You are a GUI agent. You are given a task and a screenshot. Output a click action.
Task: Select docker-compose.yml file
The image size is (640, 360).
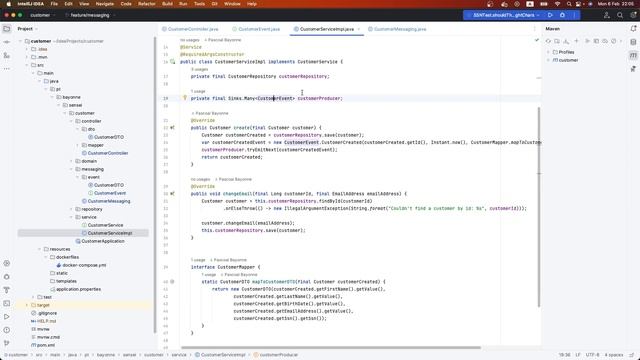click(x=84, y=265)
